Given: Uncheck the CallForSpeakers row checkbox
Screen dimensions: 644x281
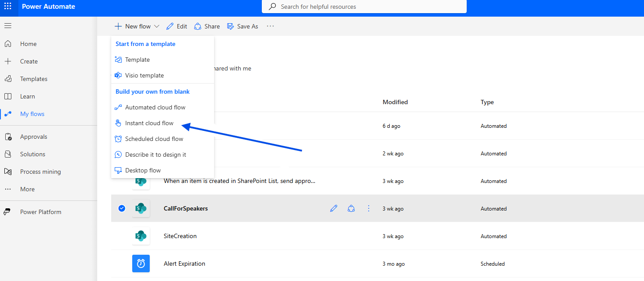Looking at the screenshot, I should click(122, 208).
